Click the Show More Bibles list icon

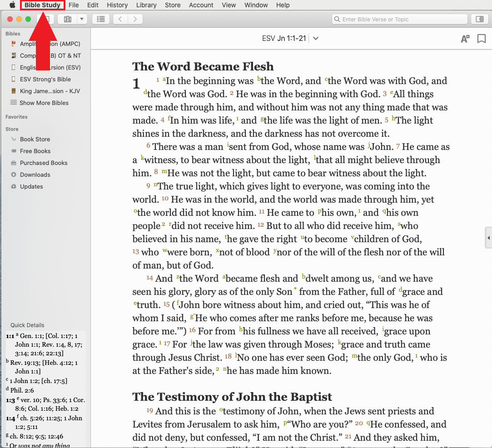(14, 103)
